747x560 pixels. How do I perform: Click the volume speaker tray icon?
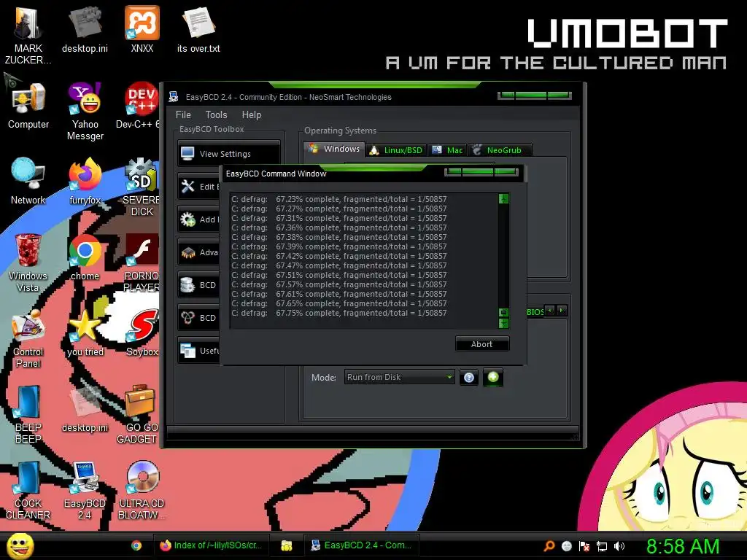coord(619,546)
